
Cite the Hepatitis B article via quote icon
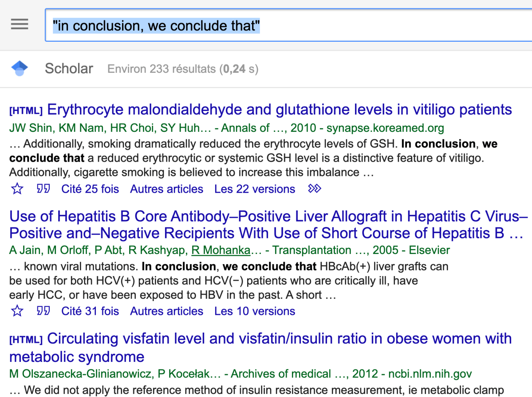click(43, 311)
